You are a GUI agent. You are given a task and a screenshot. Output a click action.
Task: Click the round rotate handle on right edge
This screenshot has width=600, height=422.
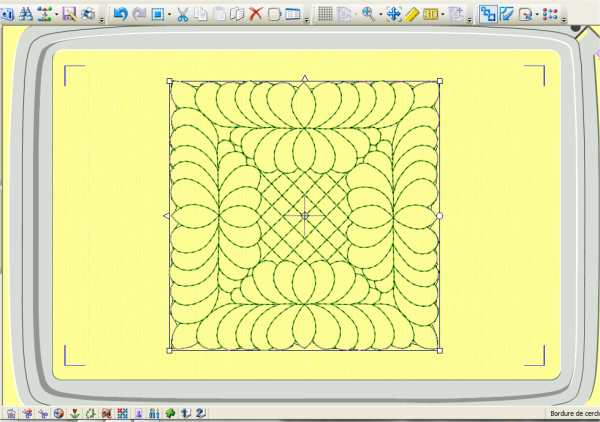coord(440,216)
